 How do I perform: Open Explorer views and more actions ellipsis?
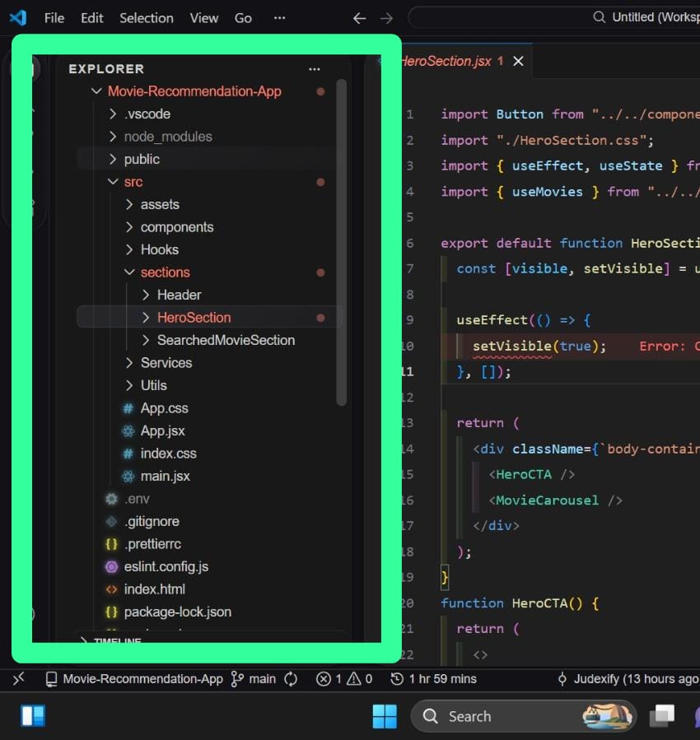click(x=315, y=69)
